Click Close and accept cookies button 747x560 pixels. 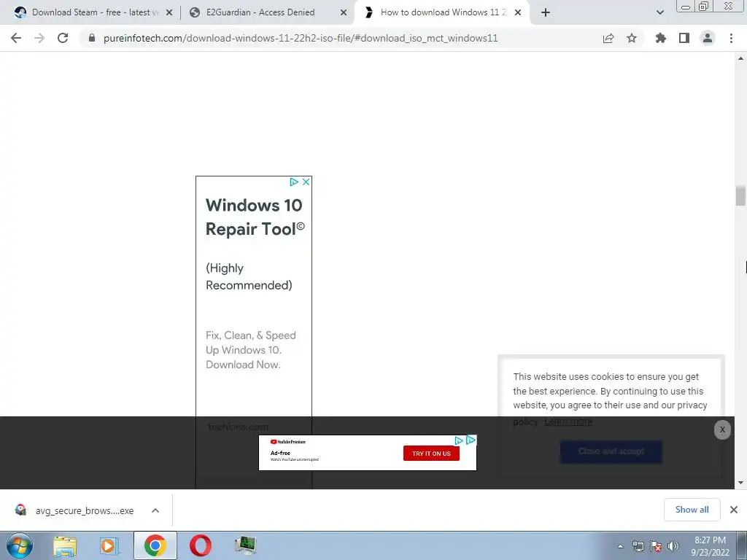tap(611, 451)
